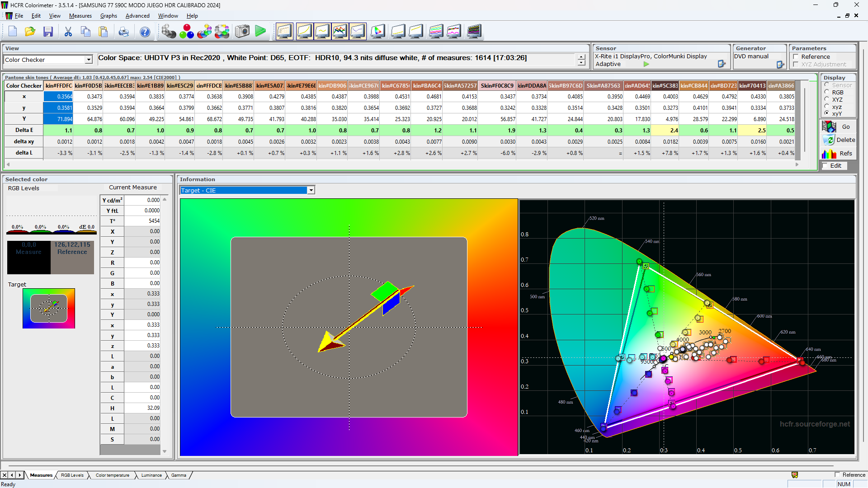Click the last dark monitor toolbar icon
868x488 pixels.
[x=474, y=31]
